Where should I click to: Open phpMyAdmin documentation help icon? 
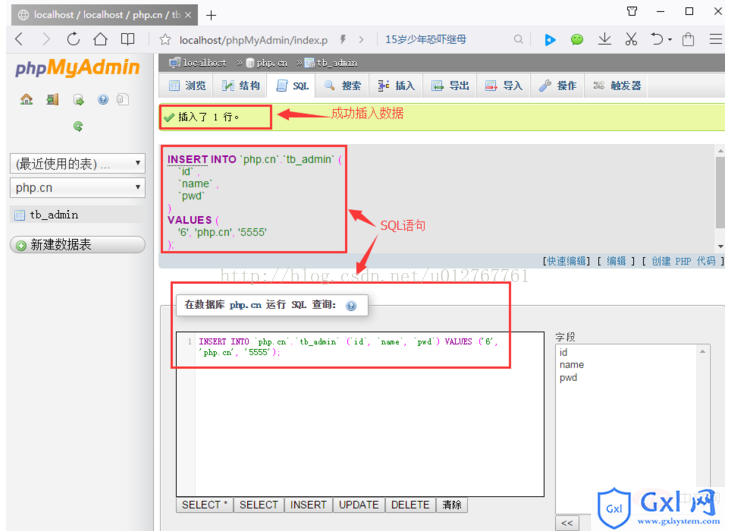point(103,99)
